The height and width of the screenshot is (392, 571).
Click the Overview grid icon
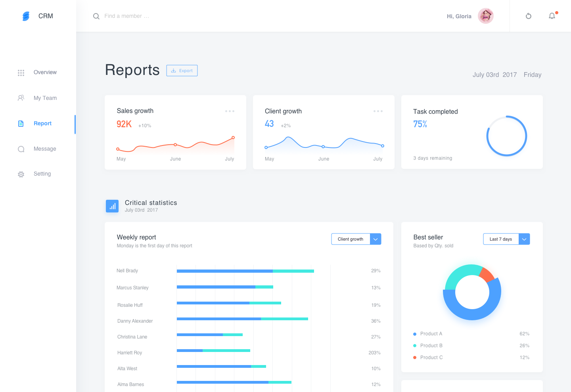21,73
